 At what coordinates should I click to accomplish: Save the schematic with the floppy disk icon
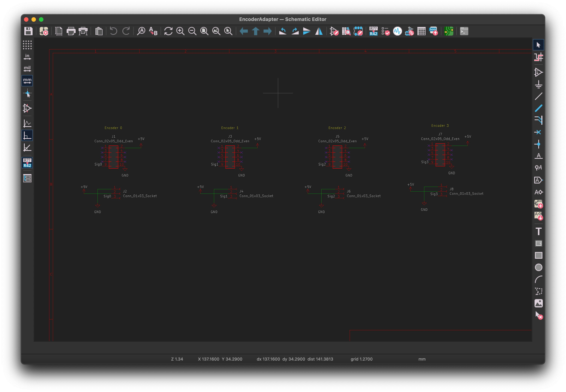pos(28,31)
